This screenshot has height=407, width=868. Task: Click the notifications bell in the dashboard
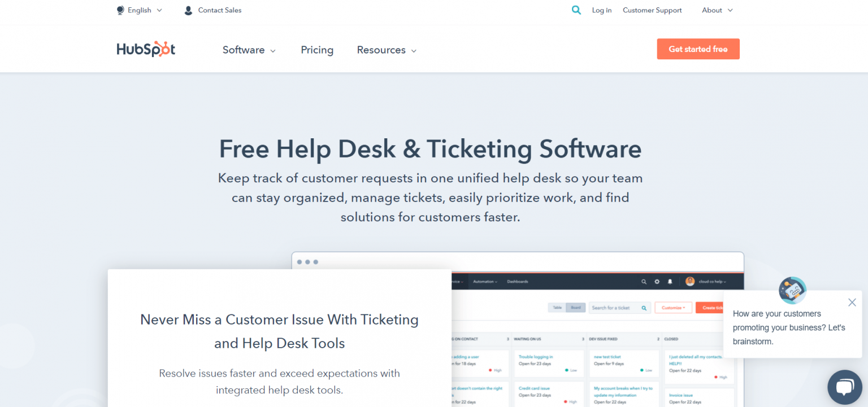[671, 281]
